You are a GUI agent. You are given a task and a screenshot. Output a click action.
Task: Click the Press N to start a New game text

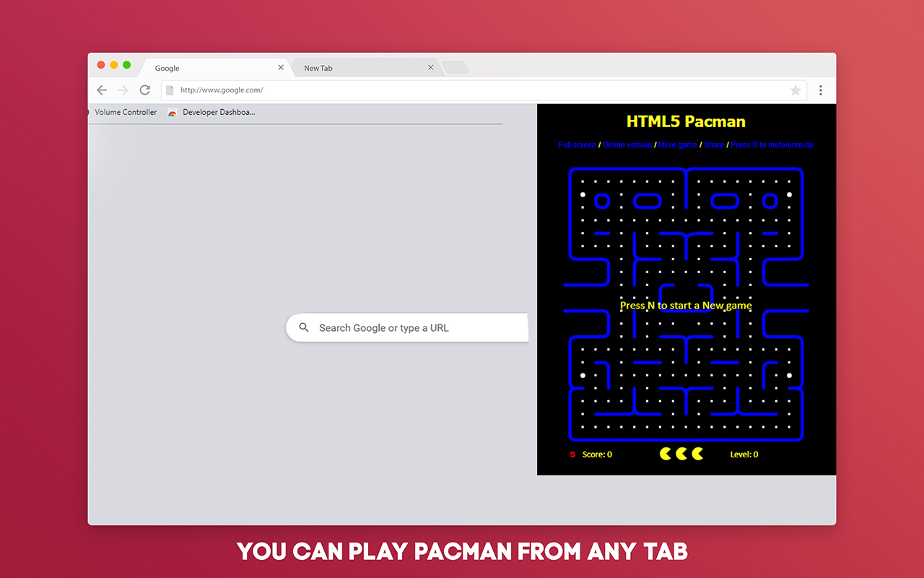coord(686,306)
